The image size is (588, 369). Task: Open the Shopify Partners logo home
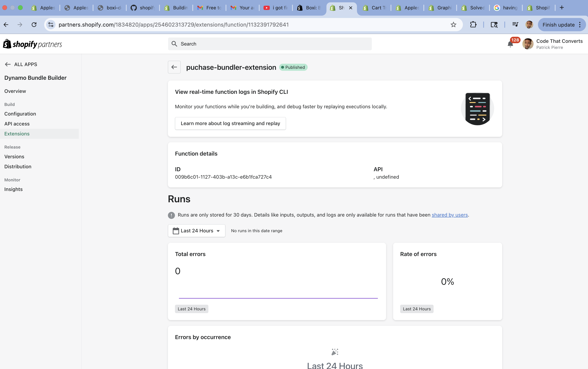32,44
